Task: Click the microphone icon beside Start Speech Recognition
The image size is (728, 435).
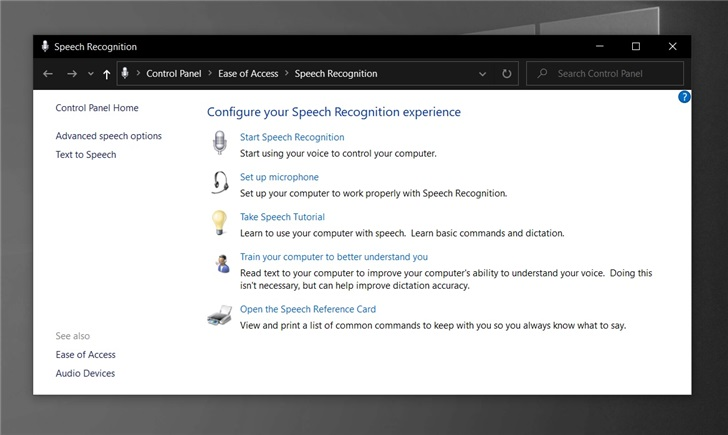Action: pyautogui.click(x=219, y=145)
